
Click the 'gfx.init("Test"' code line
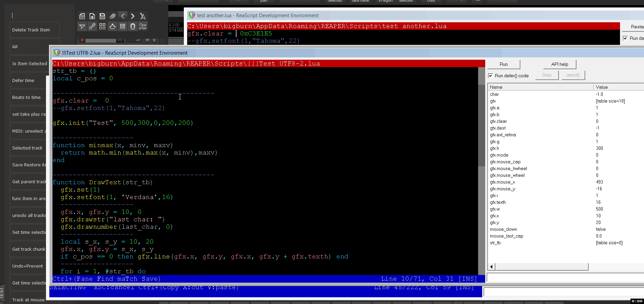click(123, 123)
